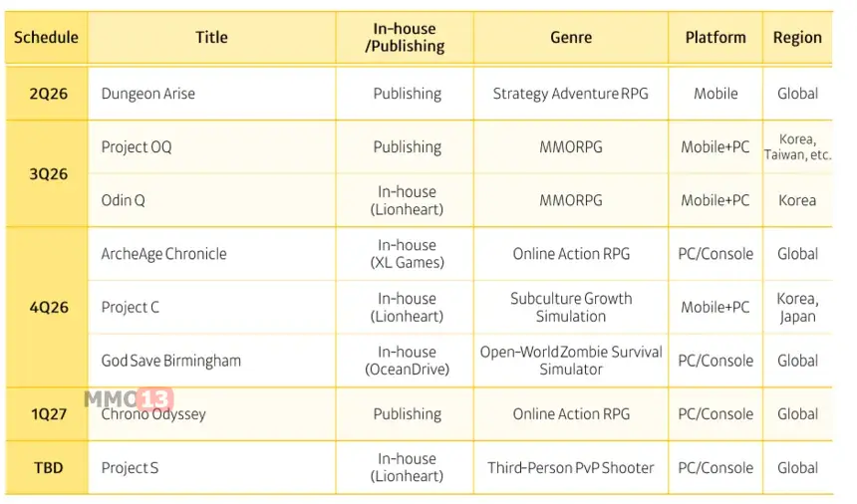
Task: Select the Genre column header
Action: click(571, 38)
